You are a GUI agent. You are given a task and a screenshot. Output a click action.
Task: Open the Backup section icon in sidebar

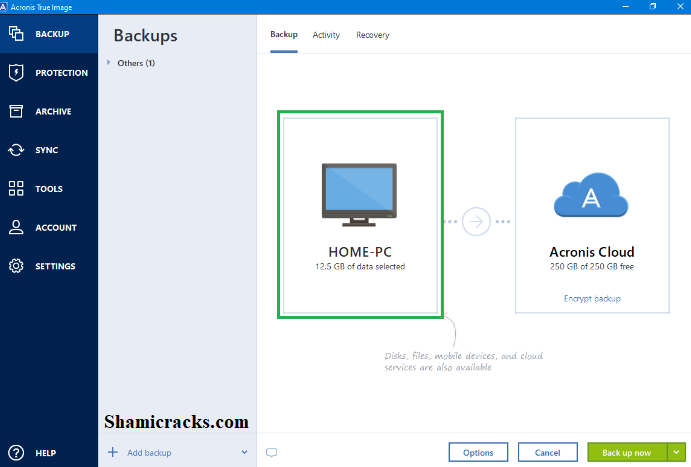tap(16, 33)
